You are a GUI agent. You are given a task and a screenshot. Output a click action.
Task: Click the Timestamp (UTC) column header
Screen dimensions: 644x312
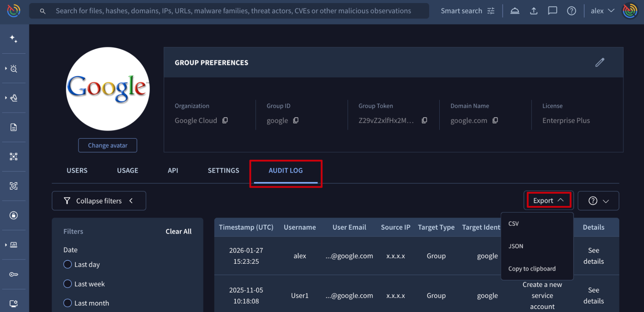pyautogui.click(x=246, y=227)
